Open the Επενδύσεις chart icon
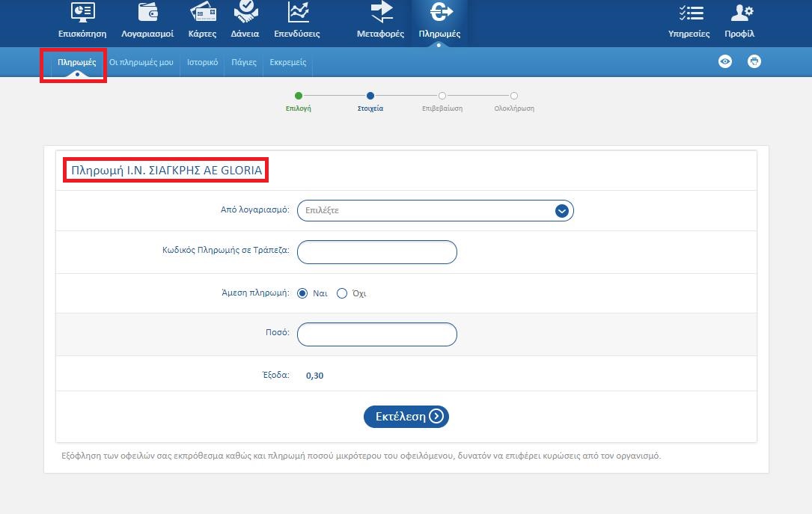The height and width of the screenshot is (514, 812). tap(297, 13)
